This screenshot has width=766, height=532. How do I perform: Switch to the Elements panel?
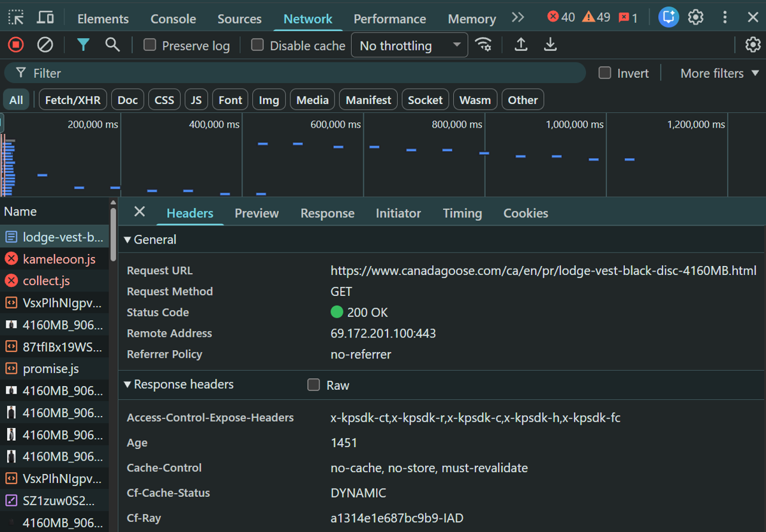click(x=103, y=18)
